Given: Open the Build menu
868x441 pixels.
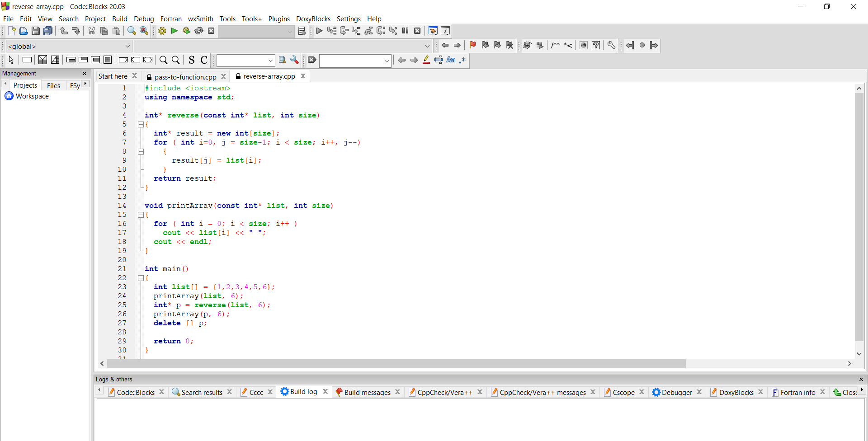Looking at the screenshot, I should (x=120, y=19).
